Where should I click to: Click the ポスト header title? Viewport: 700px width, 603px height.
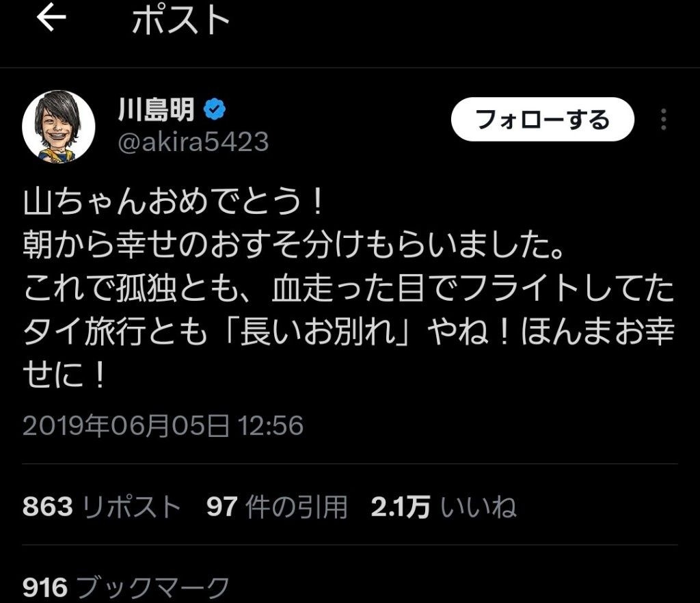pos(180,21)
